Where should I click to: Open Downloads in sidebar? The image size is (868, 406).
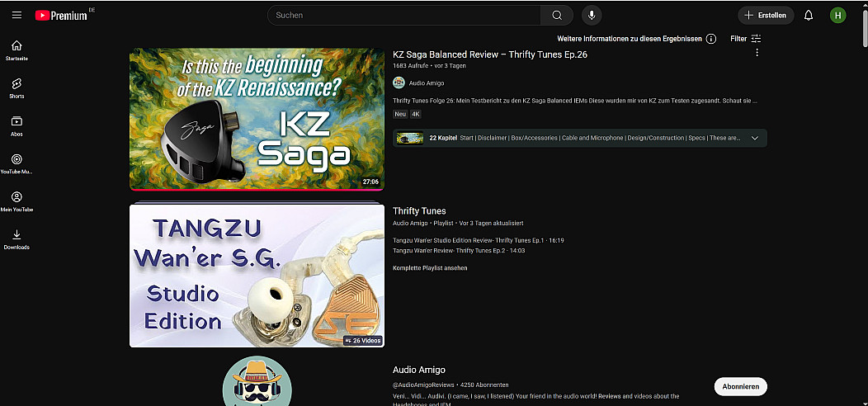pos(17,239)
